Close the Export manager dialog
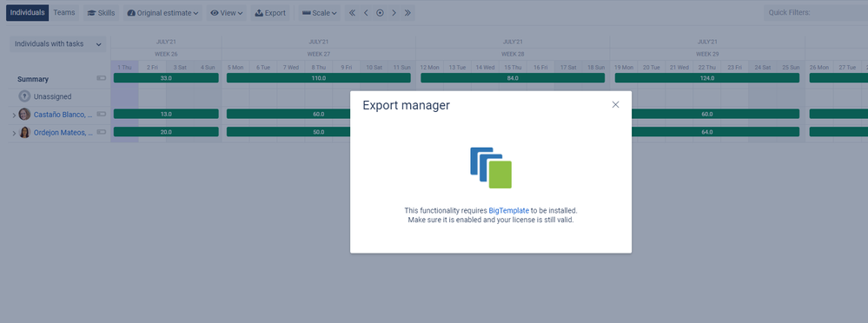Image resolution: width=868 pixels, height=323 pixels. pyautogui.click(x=615, y=104)
